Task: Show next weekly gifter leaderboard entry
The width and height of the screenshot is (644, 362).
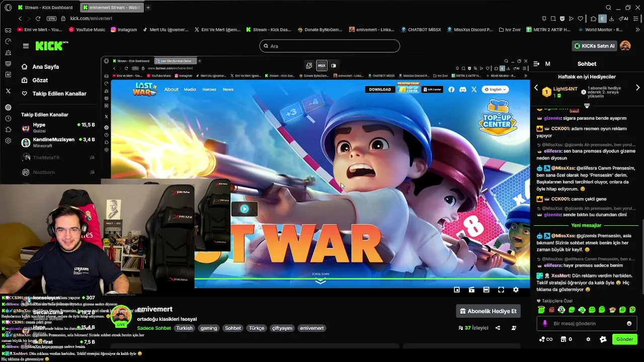Action: click(x=638, y=87)
